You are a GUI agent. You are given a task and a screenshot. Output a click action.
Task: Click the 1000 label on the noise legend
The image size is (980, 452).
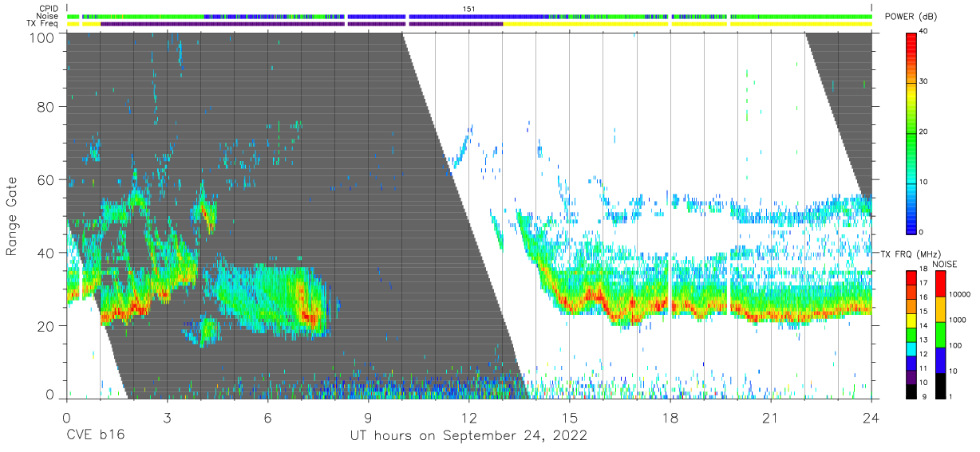click(x=956, y=320)
